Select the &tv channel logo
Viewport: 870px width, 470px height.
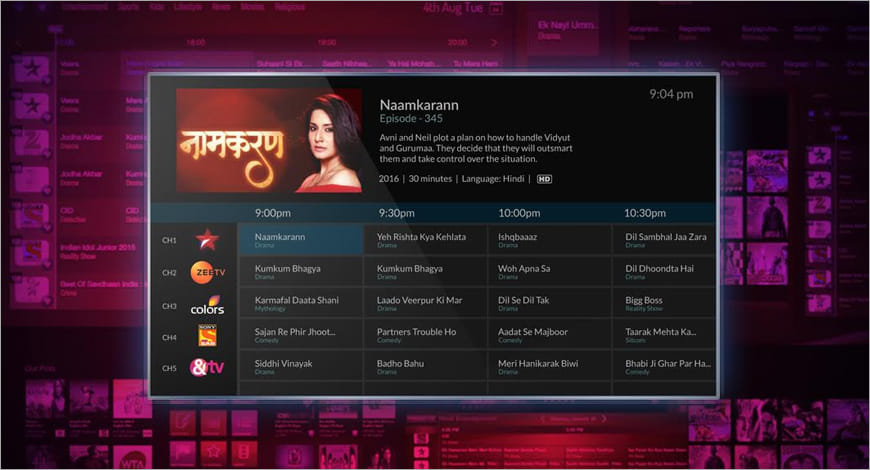(x=207, y=367)
